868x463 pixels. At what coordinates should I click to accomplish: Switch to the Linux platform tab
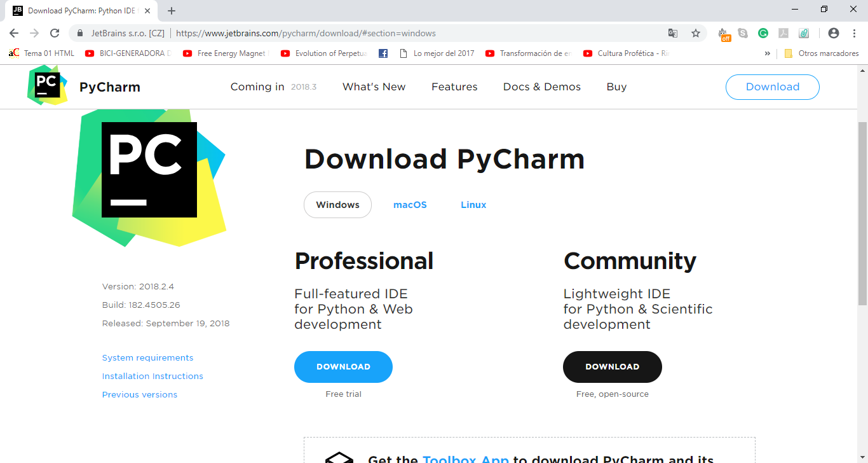point(473,205)
